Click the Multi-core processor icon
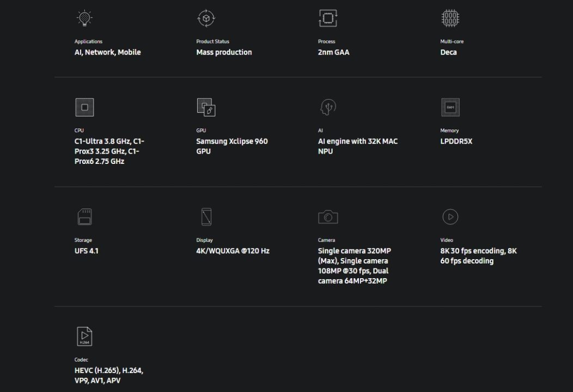Viewport: 573px width, 392px height. coord(450,19)
